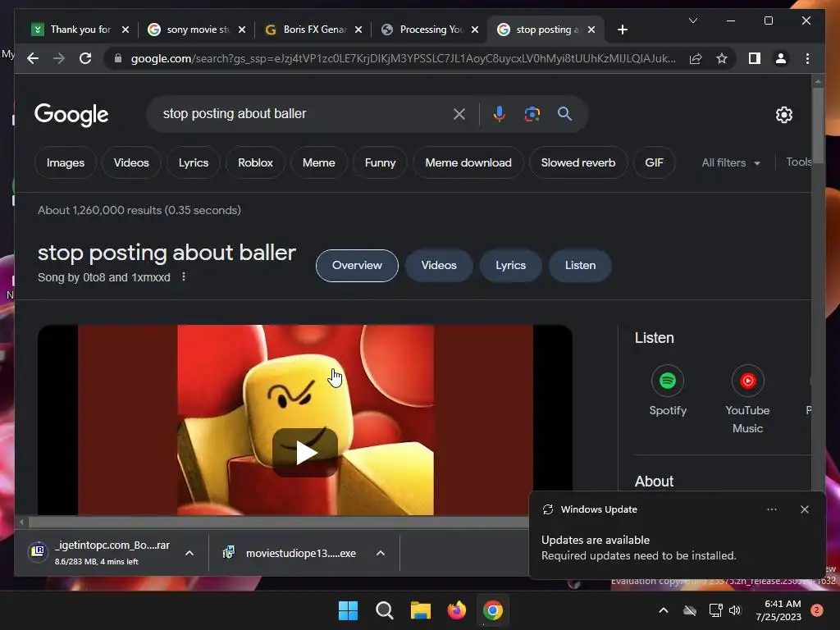840x630 pixels.
Task: Open the YouTube Music listen option
Action: coord(747,399)
